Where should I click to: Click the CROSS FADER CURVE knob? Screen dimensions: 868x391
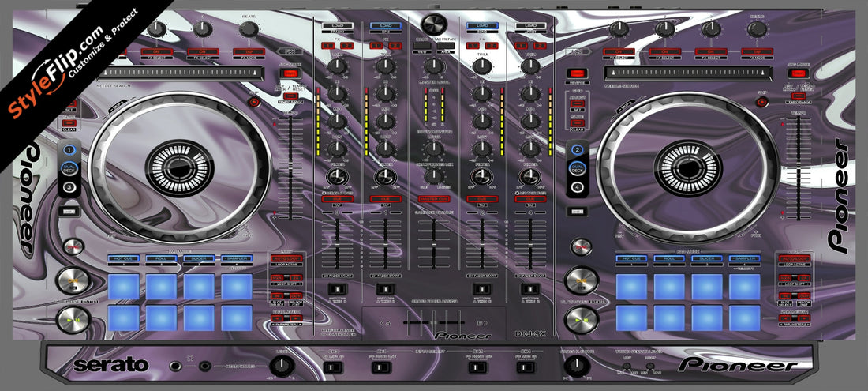pyautogui.click(x=577, y=366)
